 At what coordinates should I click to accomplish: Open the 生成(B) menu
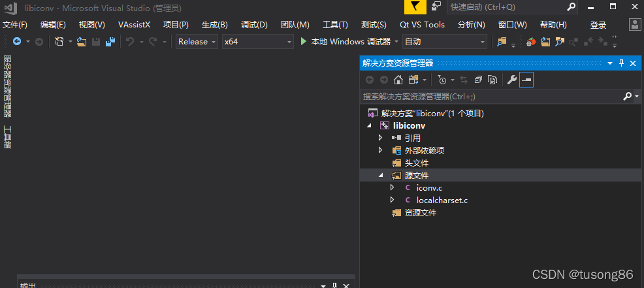click(215, 25)
